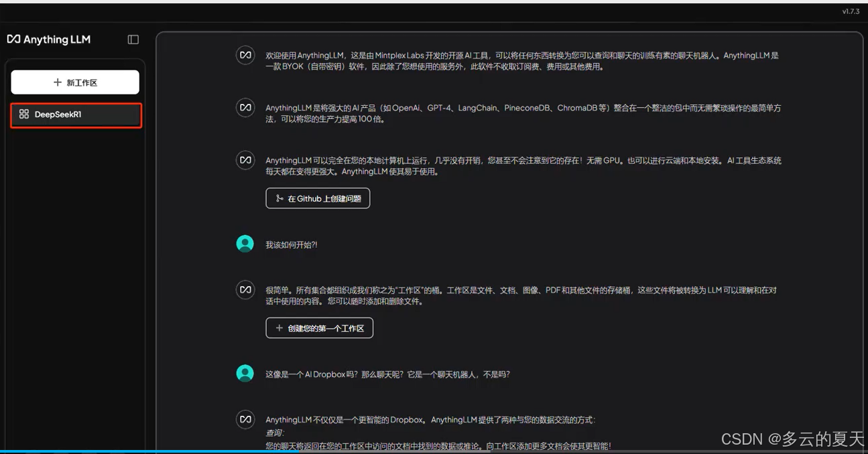The height and width of the screenshot is (454, 868).
Task: Click the v1.7.3 version label
Action: (850, 12)
